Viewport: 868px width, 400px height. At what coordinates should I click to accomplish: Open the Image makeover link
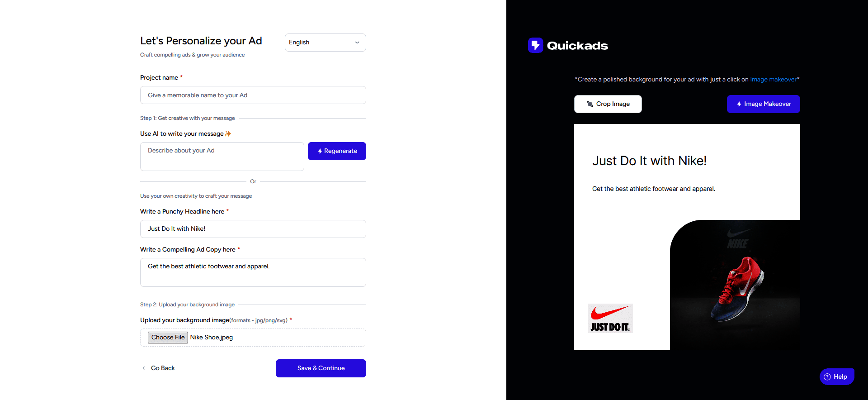coord(773,79)
